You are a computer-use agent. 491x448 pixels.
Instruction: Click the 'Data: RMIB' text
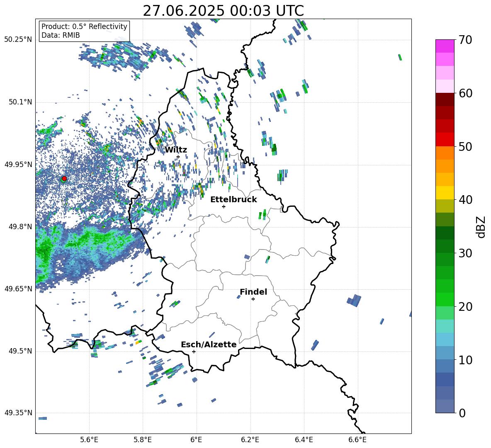[61, 35]
